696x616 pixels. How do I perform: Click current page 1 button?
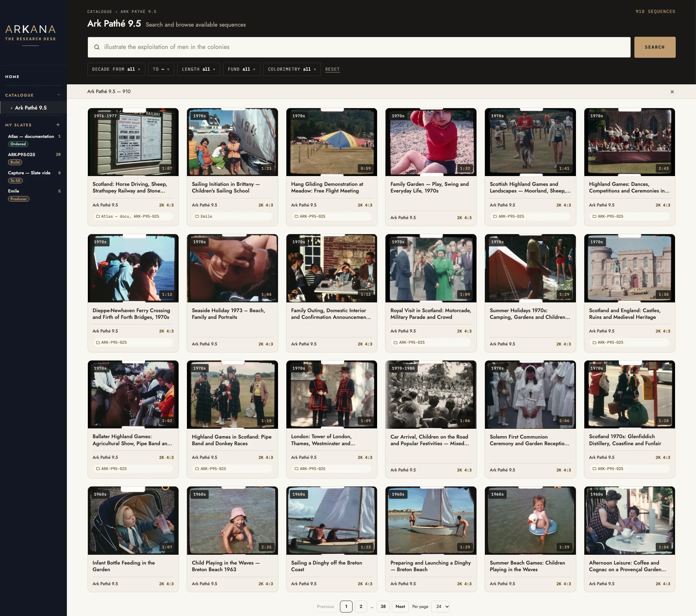346,607
